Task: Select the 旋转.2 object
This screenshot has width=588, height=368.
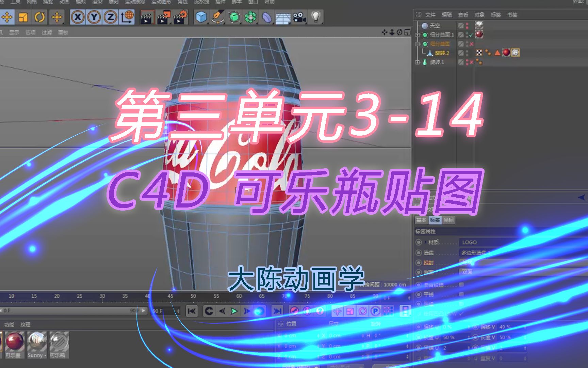Action: 442,53
